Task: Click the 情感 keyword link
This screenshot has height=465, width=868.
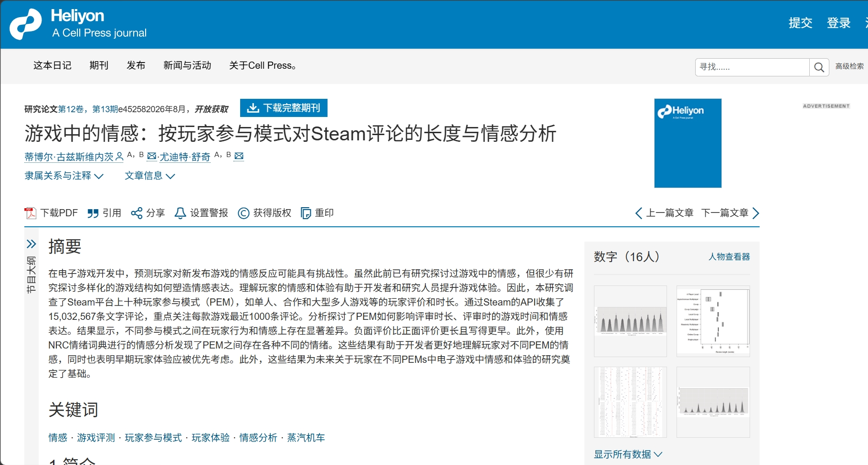Action: 58,438
